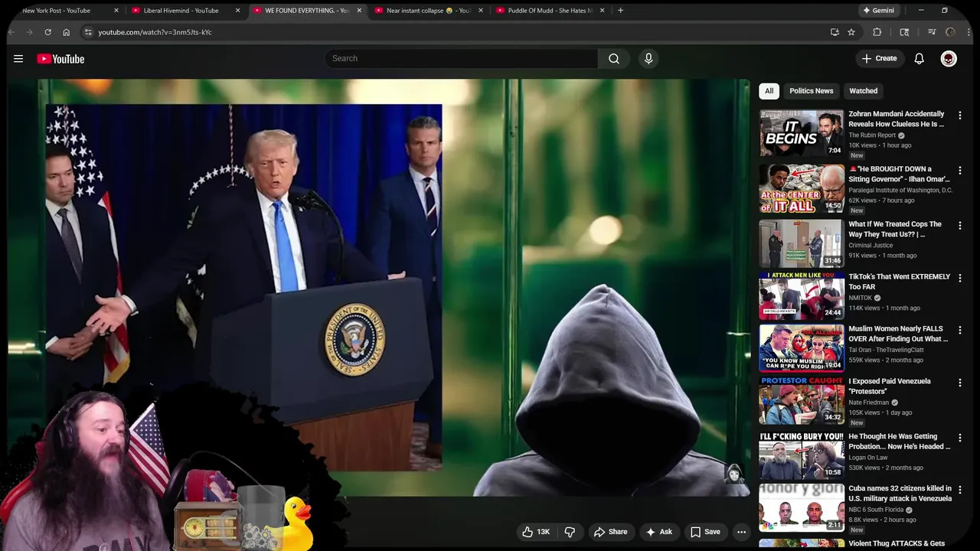980x551 pixels.
Task: Open 'TikTok's That Went EXTREMELY Too FAR' title
Action: click(x=899, y=282)
